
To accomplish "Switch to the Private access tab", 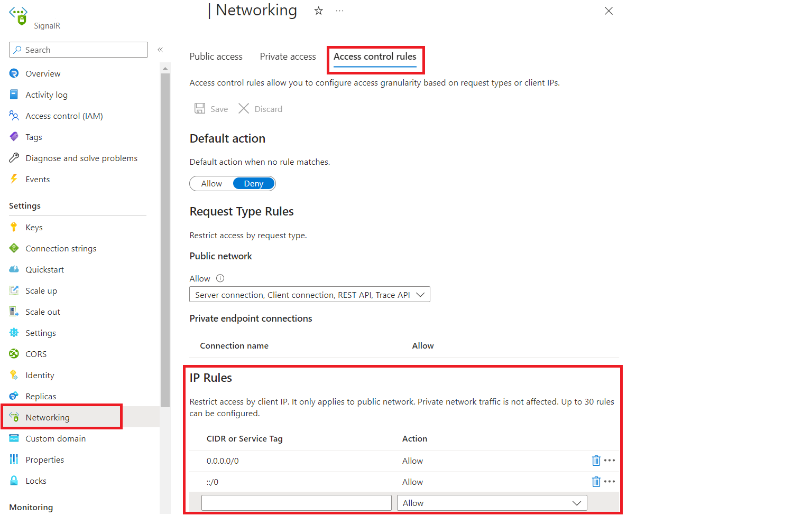I will [288, 57].
